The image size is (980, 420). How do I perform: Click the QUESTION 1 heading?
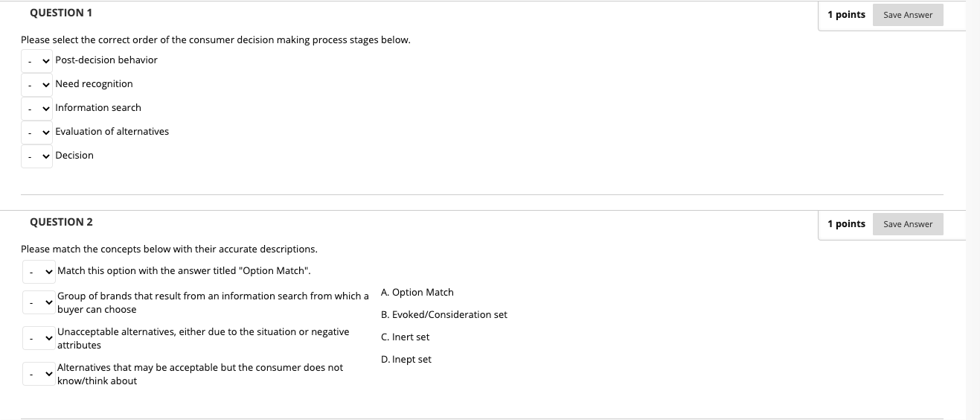[x=61, y=13]
